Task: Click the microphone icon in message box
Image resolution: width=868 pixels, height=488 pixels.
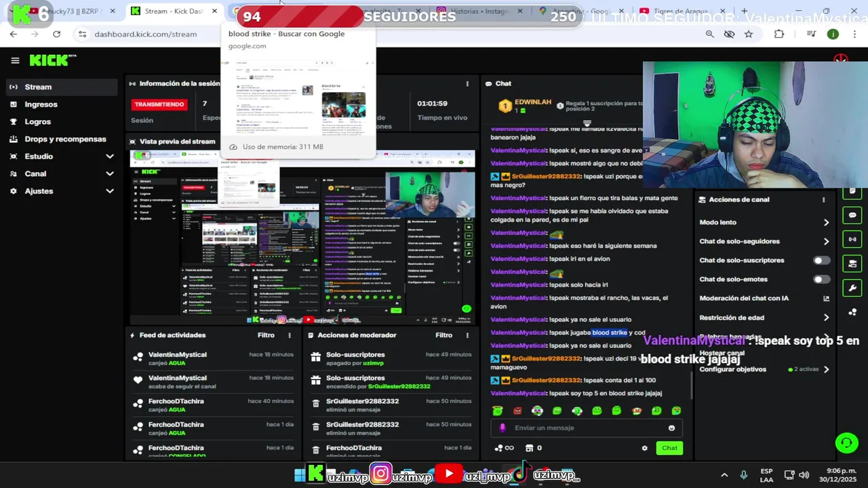Action: (x=502, y=428)
